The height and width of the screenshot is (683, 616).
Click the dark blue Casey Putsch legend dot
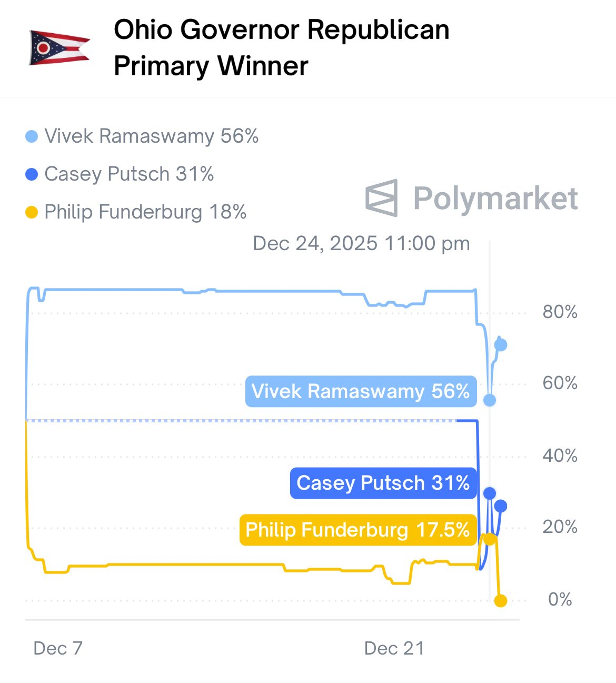[32, 174]
